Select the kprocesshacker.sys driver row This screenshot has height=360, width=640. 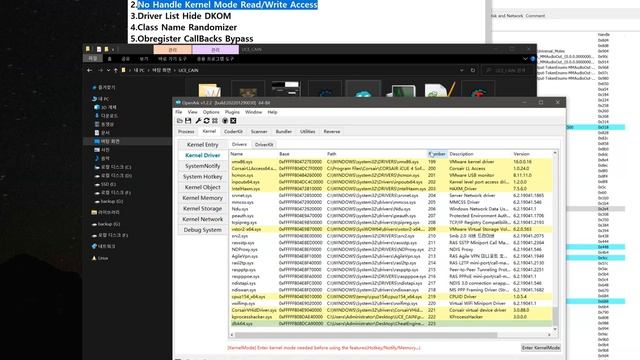(391, 317)
